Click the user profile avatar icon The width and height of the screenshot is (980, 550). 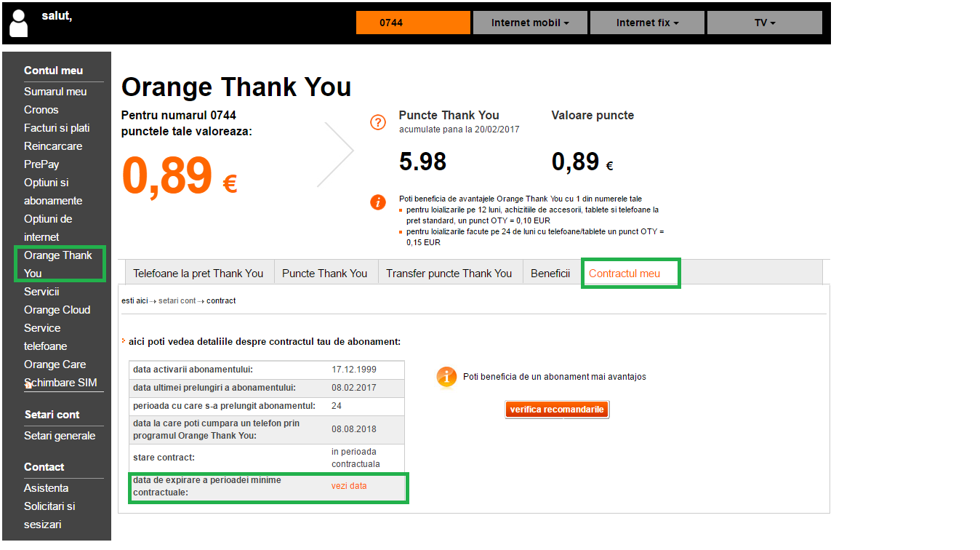tap(19, 23)
